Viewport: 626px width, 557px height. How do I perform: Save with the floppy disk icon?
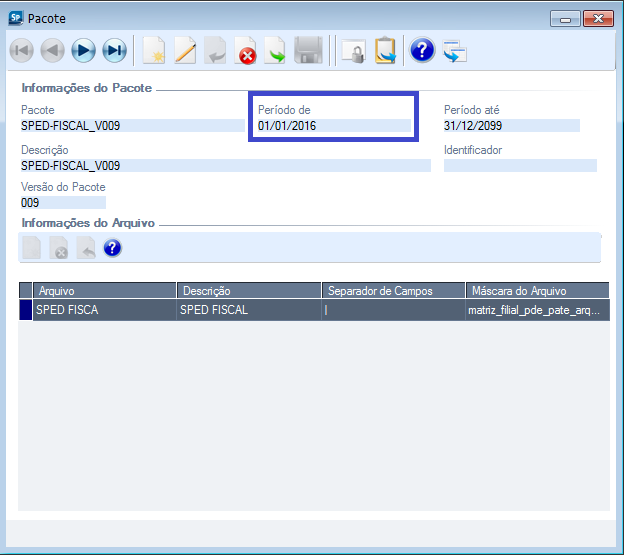coord(308,51)
